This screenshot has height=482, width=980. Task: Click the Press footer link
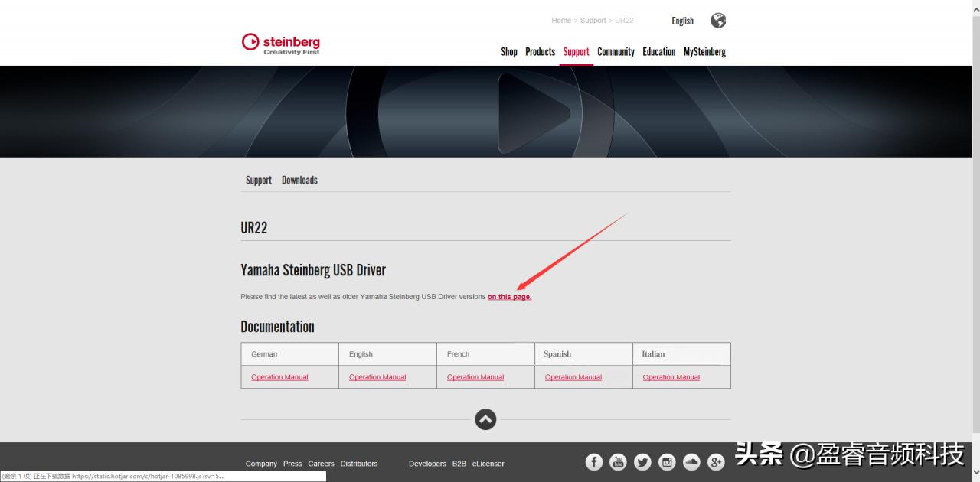[292, 464]
